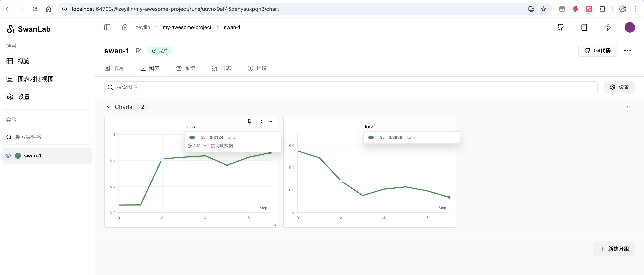
Task: Switch to the 系统 tab
Action: pos(185,68)
